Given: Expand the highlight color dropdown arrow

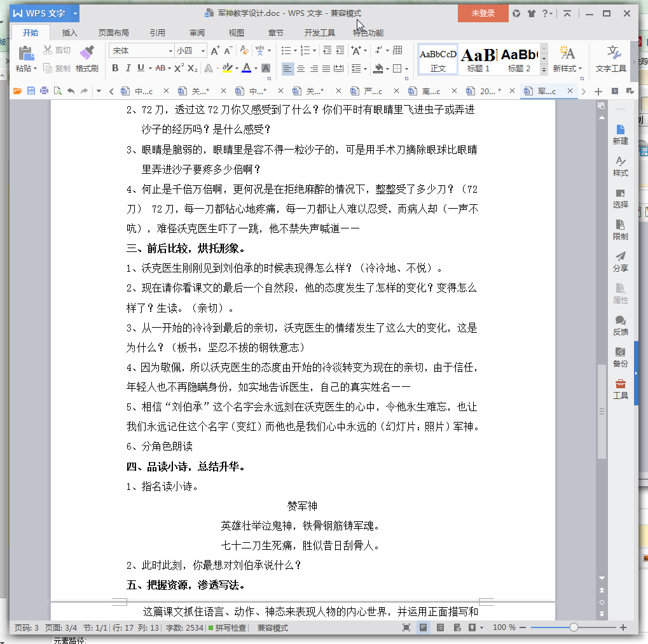Looking at the screenshot, I should tap(237, 69).
